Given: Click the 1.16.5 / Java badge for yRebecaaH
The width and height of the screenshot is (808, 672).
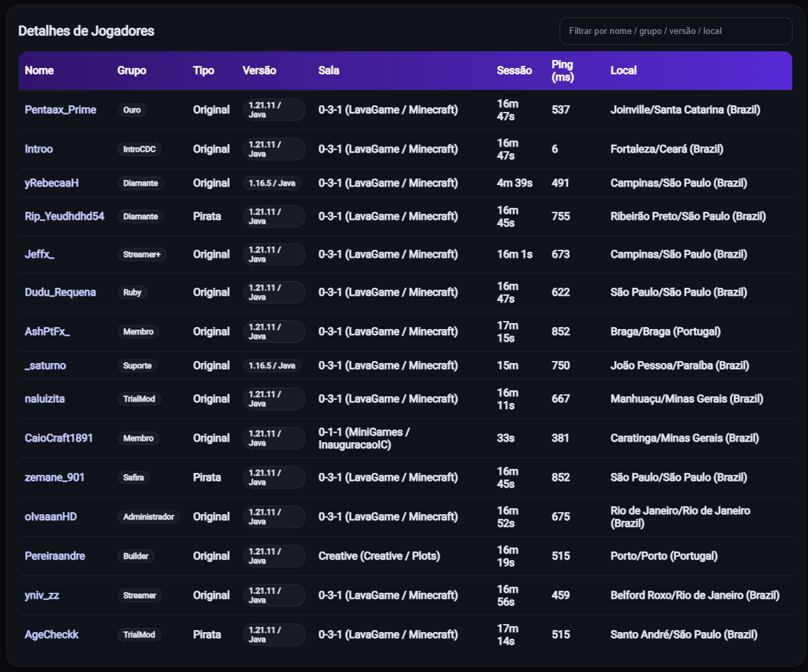Looking at the screenshot, I should pos(272,183).
